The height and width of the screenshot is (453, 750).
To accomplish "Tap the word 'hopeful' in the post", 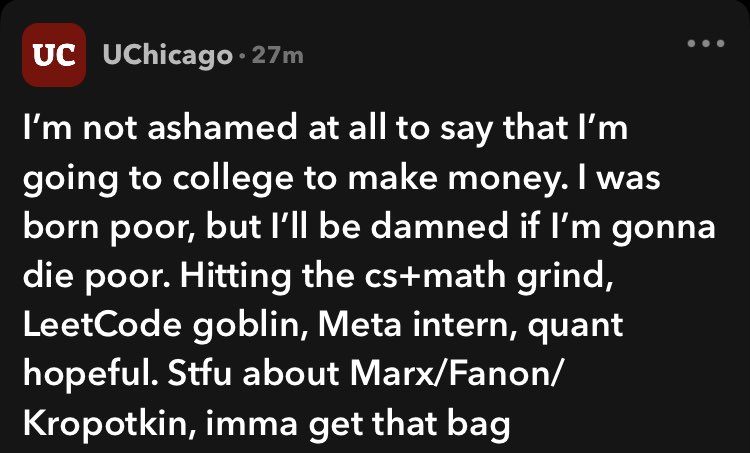I will [x=90, y=375].
